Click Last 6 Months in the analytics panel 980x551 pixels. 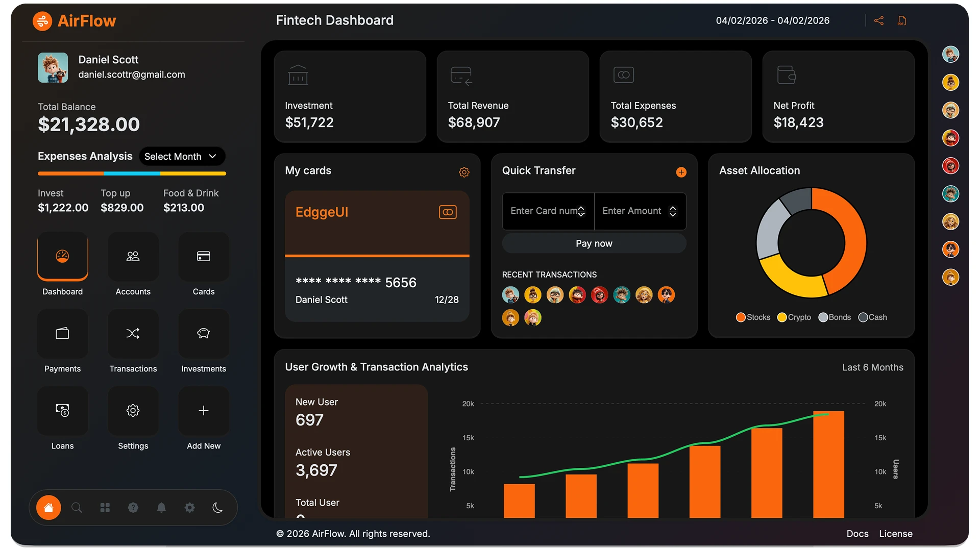873,367
